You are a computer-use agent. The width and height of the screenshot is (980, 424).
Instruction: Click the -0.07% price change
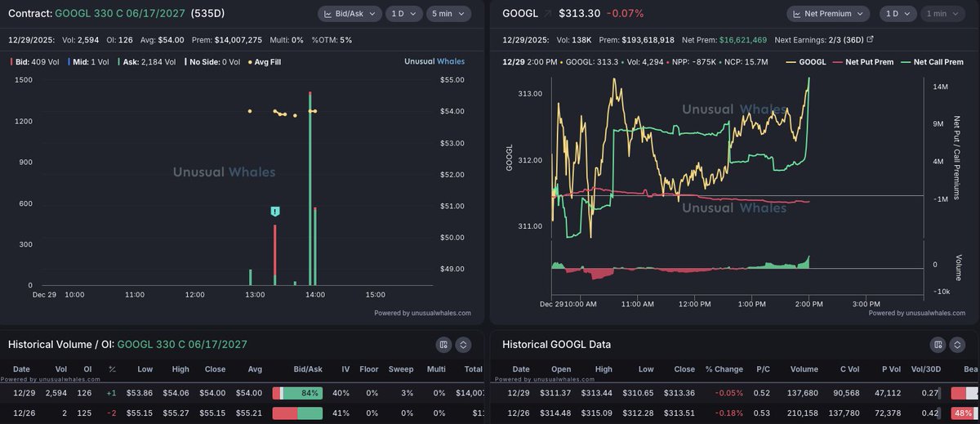pos(626,14)
